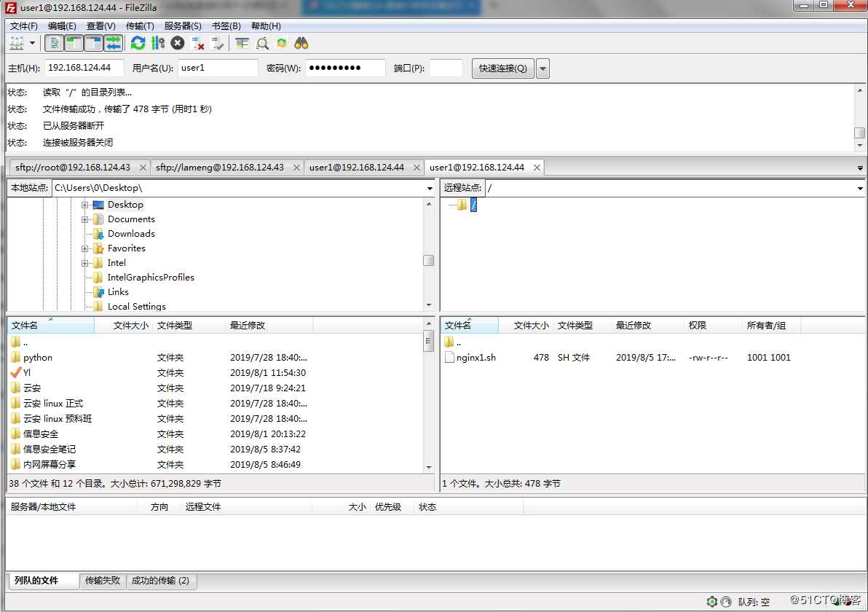This screenshot has height=612, width=868.
Task: Toggle synchronized browsing icon
Action: (x=282, y=43)
